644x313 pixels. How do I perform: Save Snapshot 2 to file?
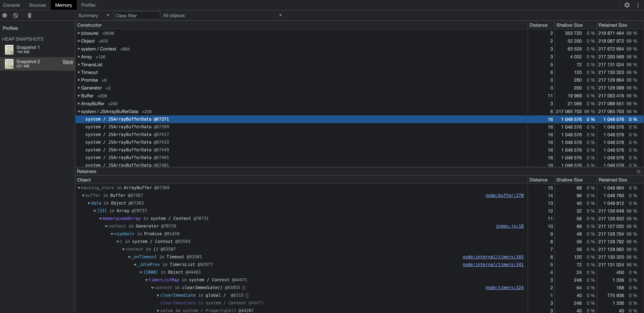[x=68, y=61]
